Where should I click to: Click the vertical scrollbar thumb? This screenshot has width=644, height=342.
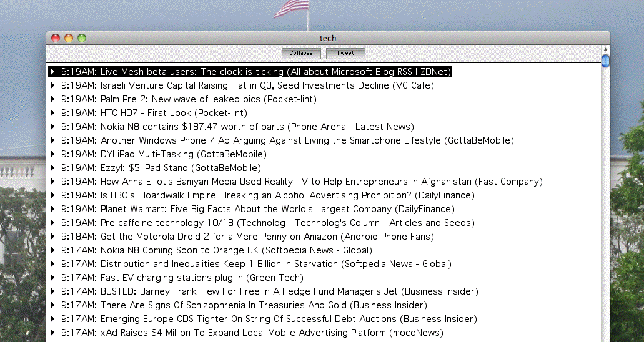pyautogui.click(x=605, y=61)
